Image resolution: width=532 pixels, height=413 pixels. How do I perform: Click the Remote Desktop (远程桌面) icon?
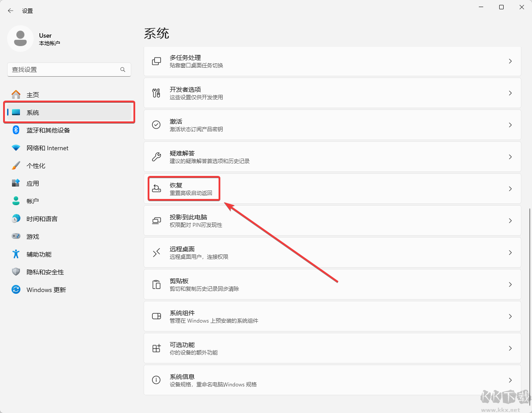tap(156, 253)
